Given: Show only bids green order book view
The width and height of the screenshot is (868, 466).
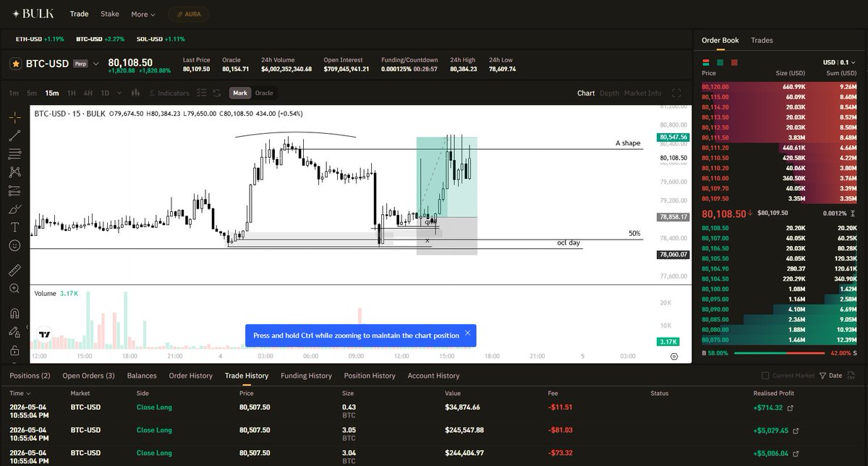Looking at the screenshot, I should (x=720, y=62).
